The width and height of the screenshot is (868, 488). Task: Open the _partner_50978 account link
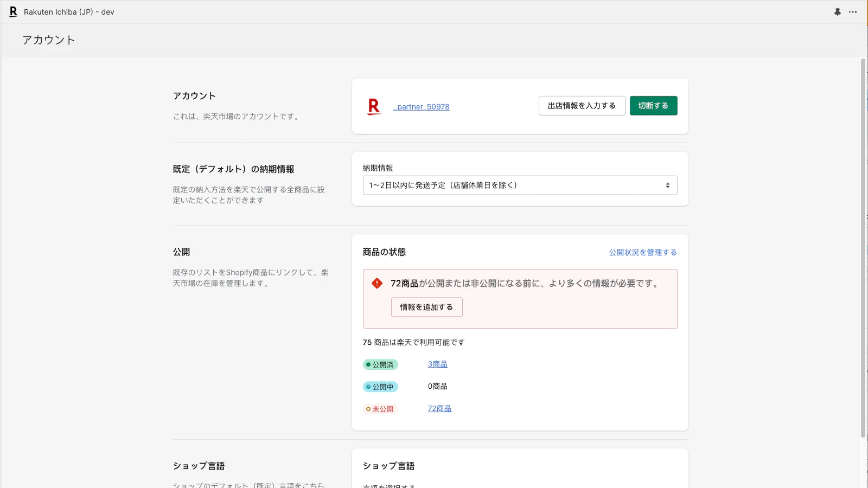422,107
